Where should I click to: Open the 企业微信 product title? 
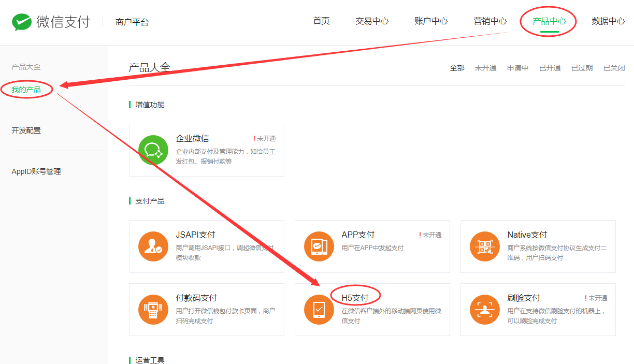pos(192,138)
